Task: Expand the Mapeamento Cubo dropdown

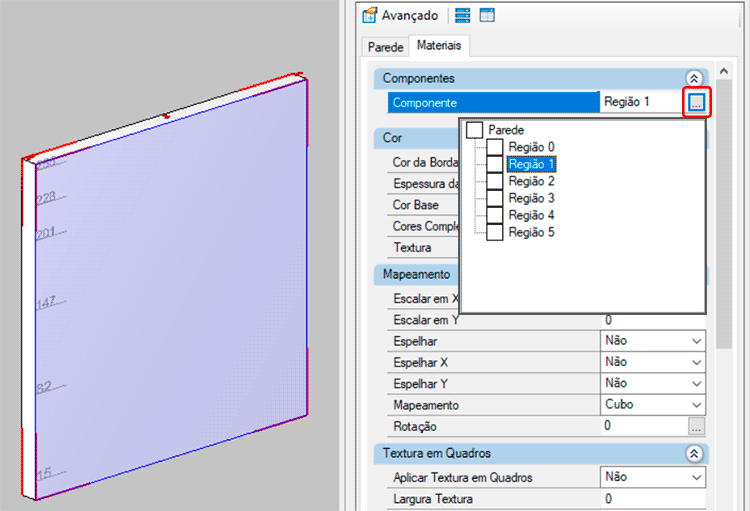Action: pos(696,405)
